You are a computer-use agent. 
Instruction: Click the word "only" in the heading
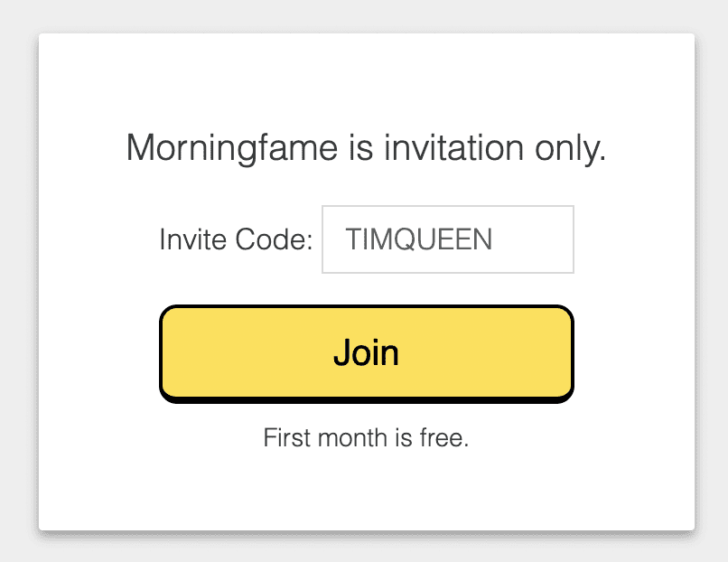(x=568, y=148)
